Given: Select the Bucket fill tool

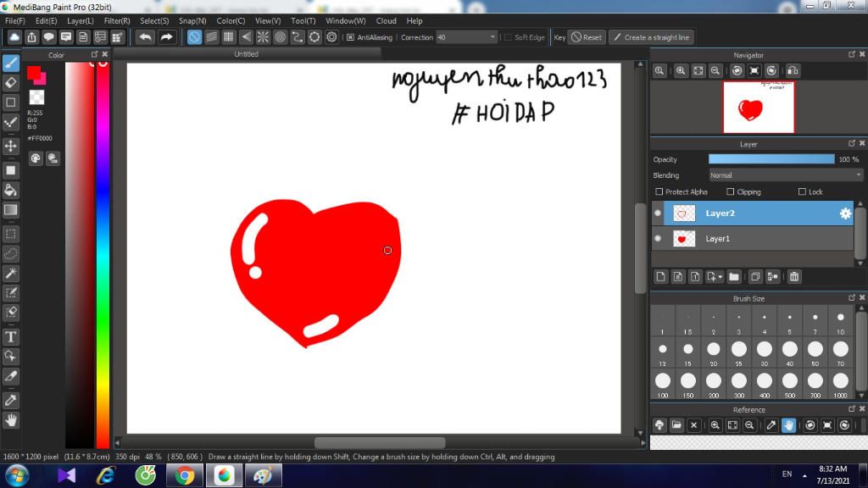Looking at the screenshot, I should (10, 191).
